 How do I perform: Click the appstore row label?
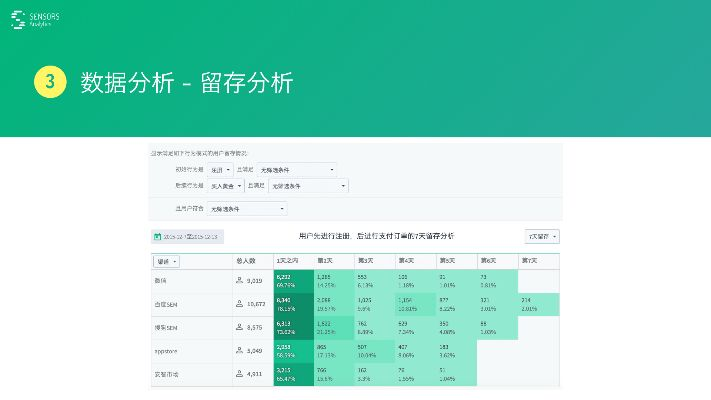point(166,351)
